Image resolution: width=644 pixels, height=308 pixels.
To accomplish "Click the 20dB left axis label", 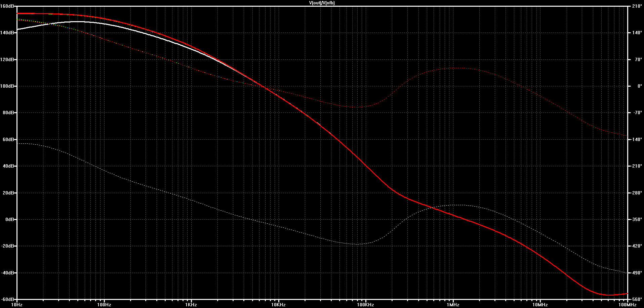I will point(8,193).
